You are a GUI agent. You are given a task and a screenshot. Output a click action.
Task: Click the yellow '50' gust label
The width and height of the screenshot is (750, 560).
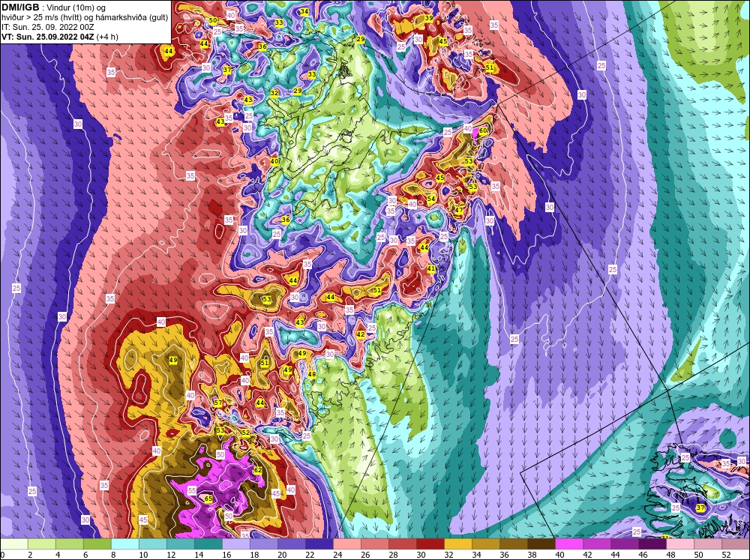coord(213,20)
